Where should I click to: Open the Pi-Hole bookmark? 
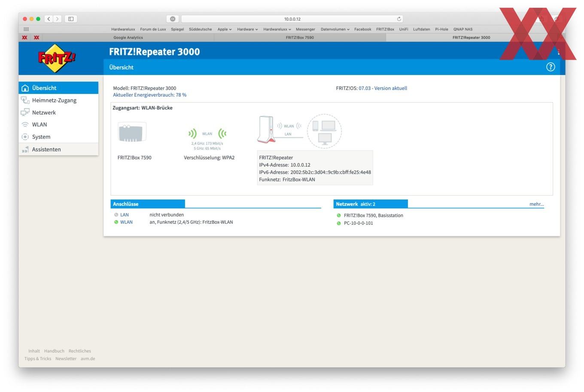[x=441, y=29]
